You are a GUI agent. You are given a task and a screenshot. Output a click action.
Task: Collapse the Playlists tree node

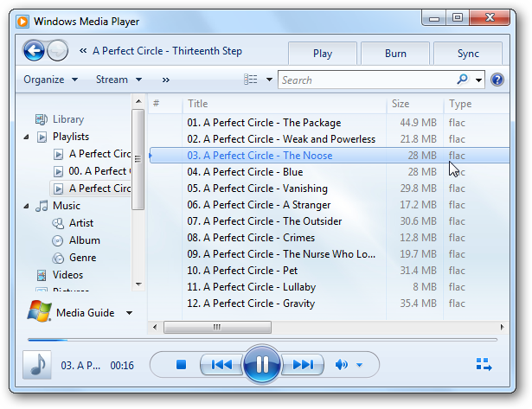pyautogui.click(x=26, y=137)
